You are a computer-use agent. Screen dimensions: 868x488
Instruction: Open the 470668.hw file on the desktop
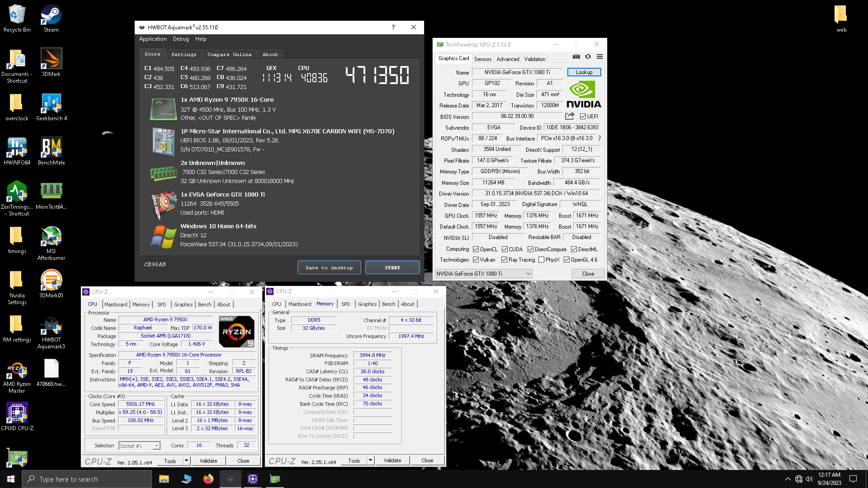tap(51, 372)
